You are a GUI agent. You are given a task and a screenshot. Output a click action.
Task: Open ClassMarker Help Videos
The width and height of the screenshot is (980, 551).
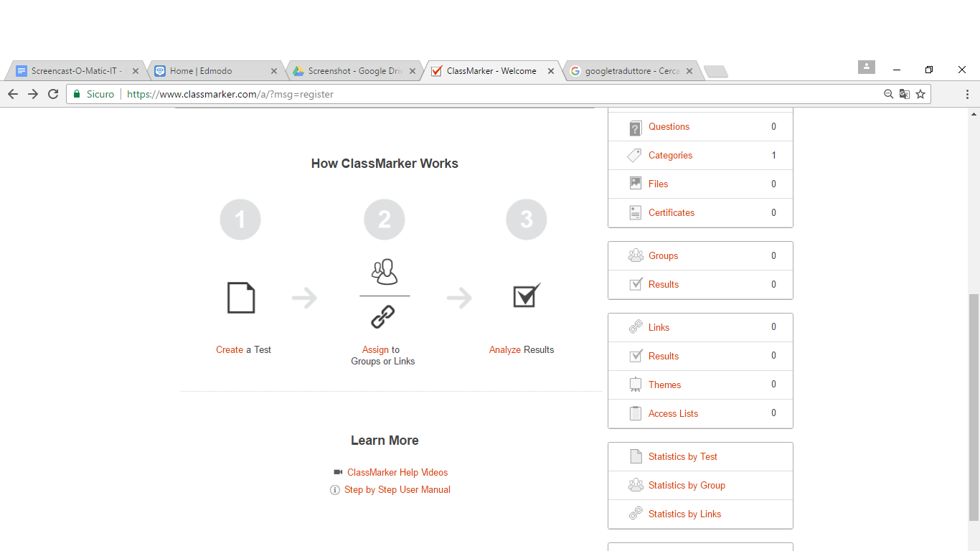coord(397,473)
